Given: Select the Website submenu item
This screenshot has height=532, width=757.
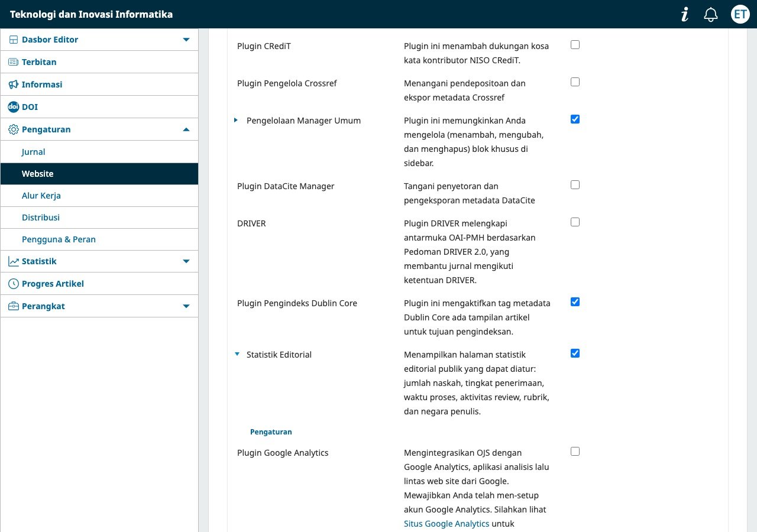Looking at the screenshot, I should [99, 174].
